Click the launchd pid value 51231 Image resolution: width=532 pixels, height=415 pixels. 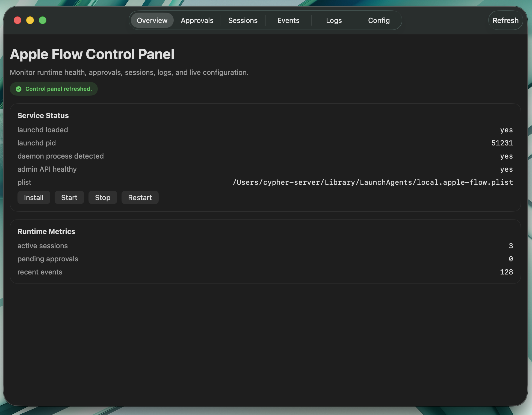click(x=502, y=143)
